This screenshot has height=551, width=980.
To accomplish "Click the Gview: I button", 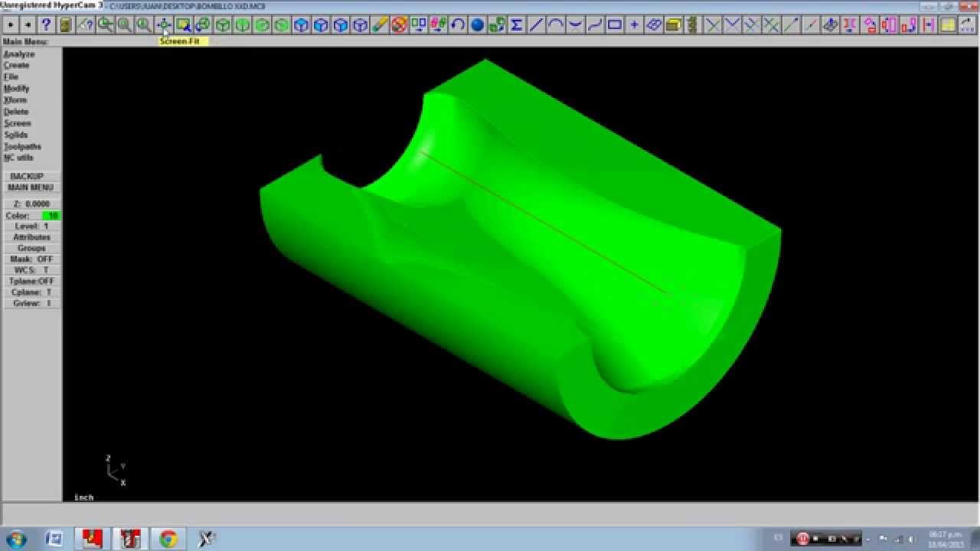I will pyautogui.click(x=31, y=304).
